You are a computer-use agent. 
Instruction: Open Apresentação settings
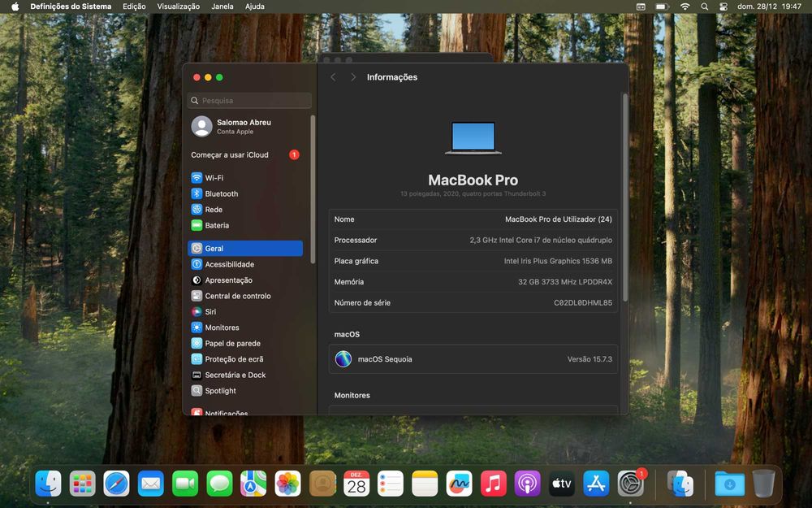click(245, 280)
